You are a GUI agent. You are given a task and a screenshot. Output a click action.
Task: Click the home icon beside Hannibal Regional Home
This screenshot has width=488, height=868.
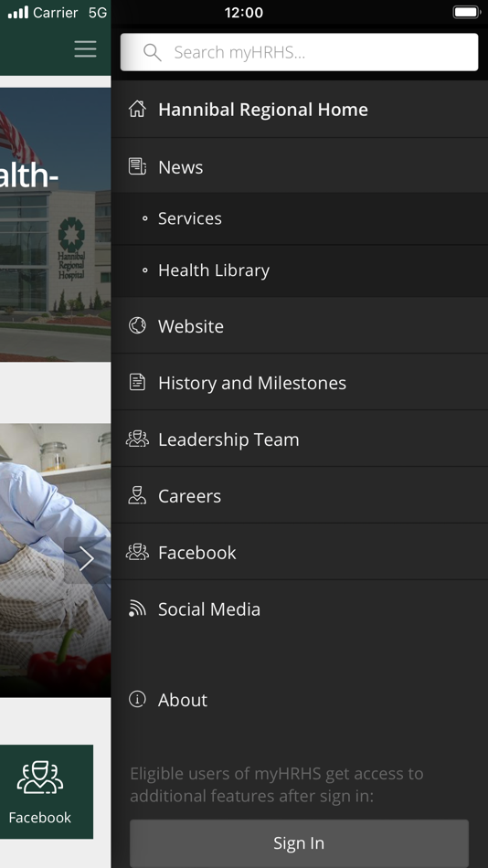(137, 109)
